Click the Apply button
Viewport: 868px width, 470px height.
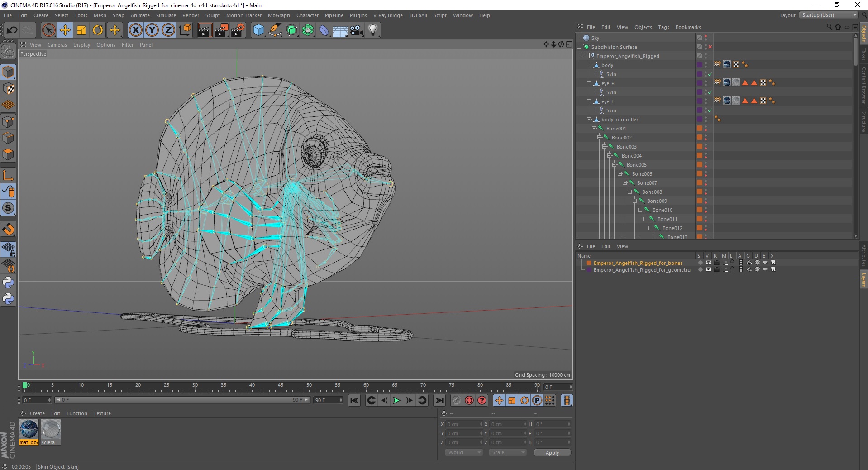click(x=552, y=452)
